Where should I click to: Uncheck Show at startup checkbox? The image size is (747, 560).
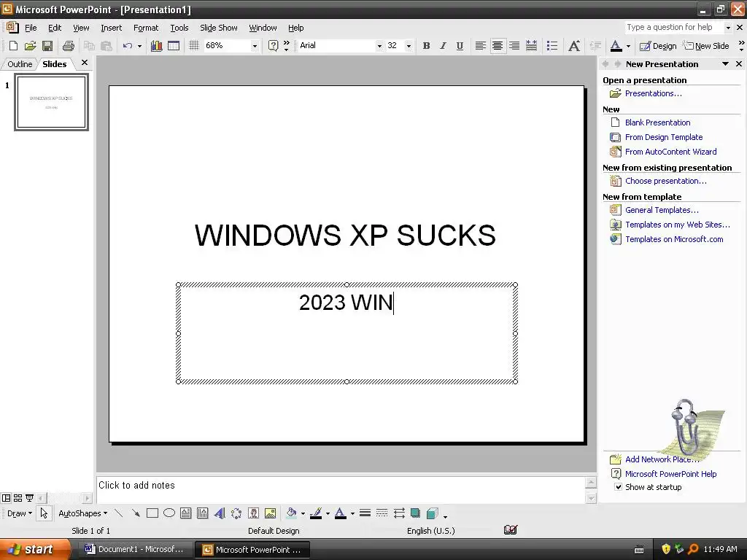click(618, 486)
